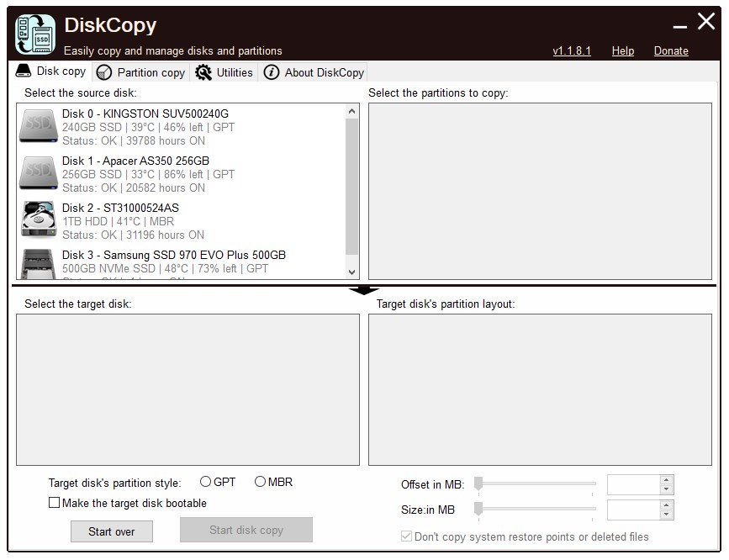This screenshot has height=560, width=729.
Task: Click the About DiskCopy info icon
Action: click(x=271, y=71)
